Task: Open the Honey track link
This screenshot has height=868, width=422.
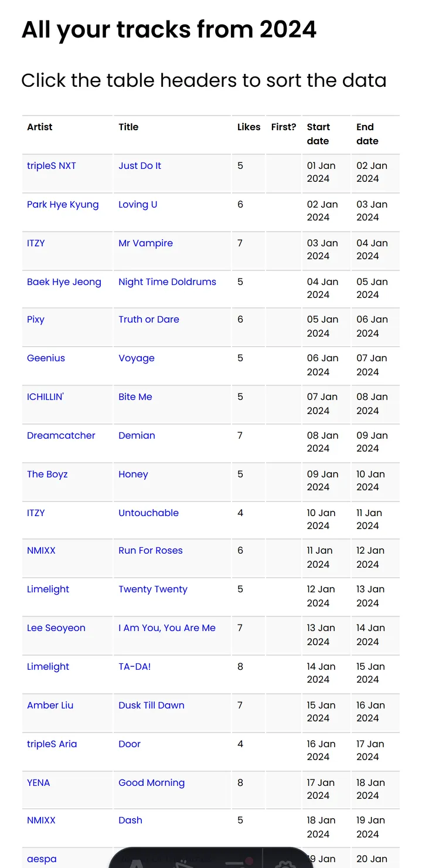Action: click(x=133, y=474)
